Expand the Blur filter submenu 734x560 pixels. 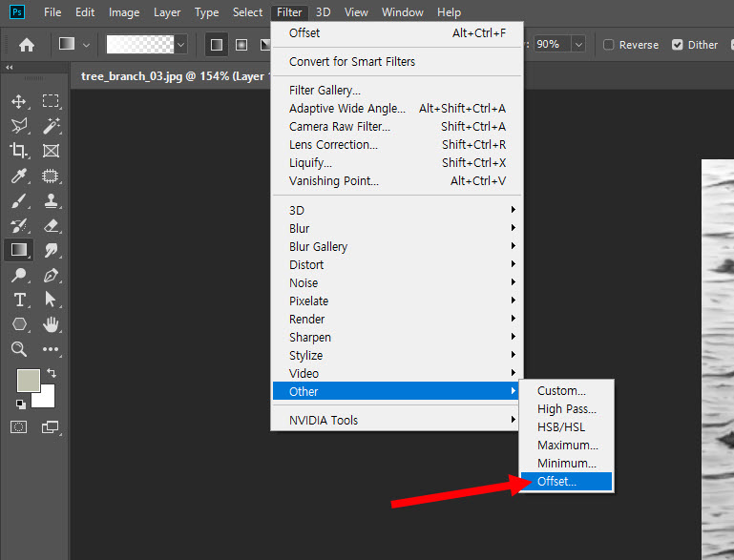[x=397, y=228]
